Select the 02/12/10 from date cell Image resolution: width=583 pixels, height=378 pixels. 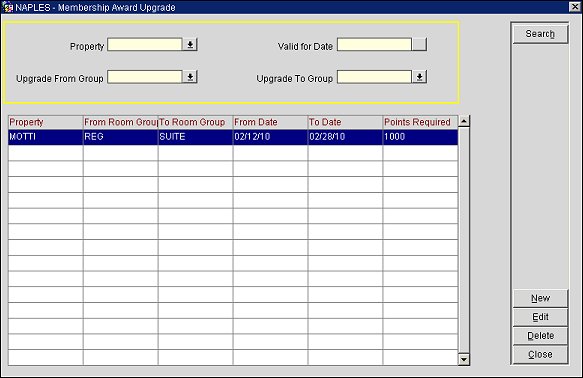(270, 137)
